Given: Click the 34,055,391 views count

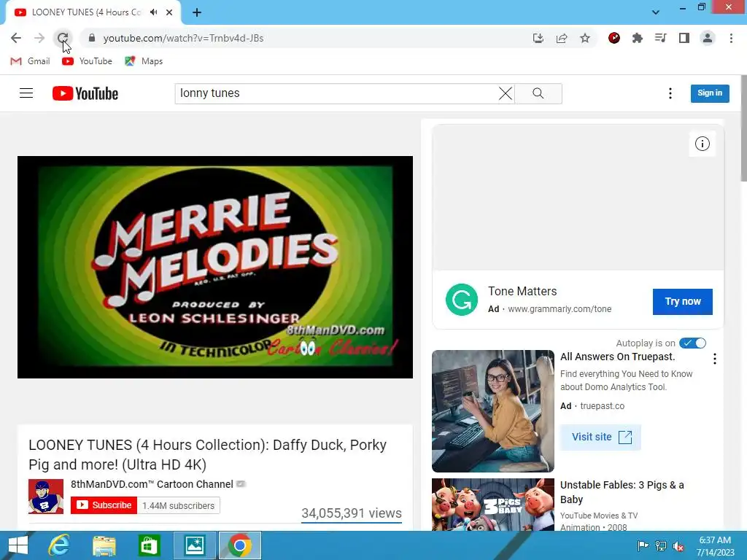Looking at the screenshot, I should coord(352,513).
